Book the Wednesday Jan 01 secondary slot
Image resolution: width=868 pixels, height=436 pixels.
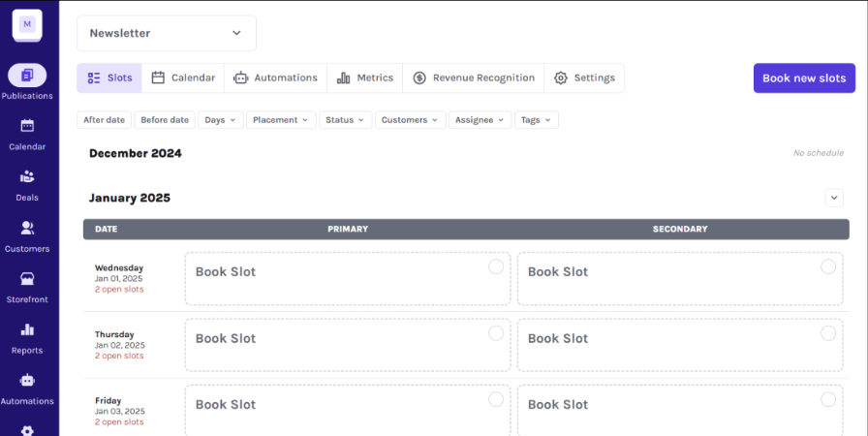pyautogui.click(x=680, y=279)
